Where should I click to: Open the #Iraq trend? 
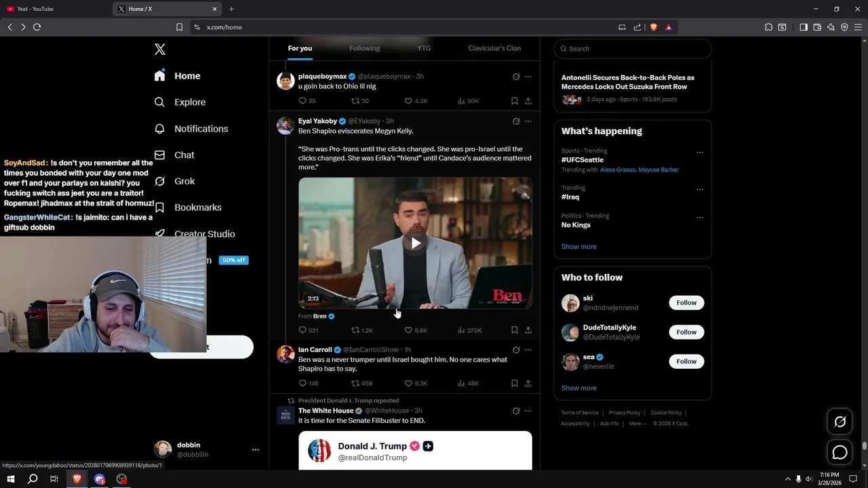570,197
